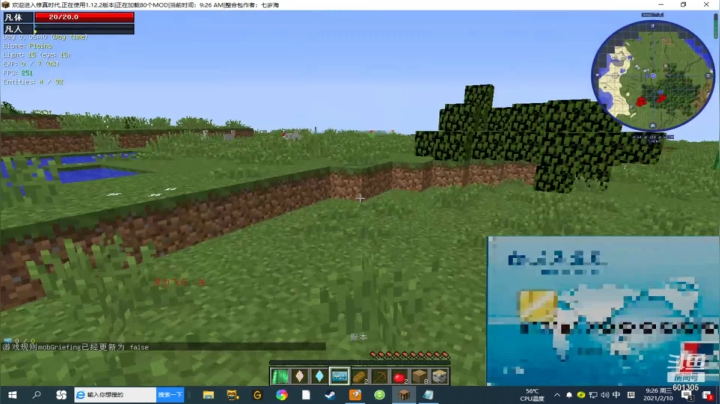
Task: Select the red apple hotbar slot
Action: (x=399, y=376)
